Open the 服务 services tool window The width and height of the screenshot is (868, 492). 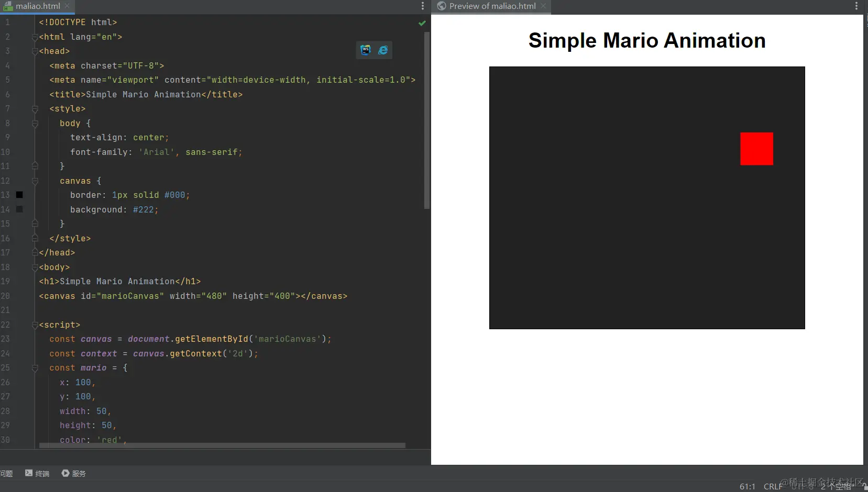coord(74,473)
